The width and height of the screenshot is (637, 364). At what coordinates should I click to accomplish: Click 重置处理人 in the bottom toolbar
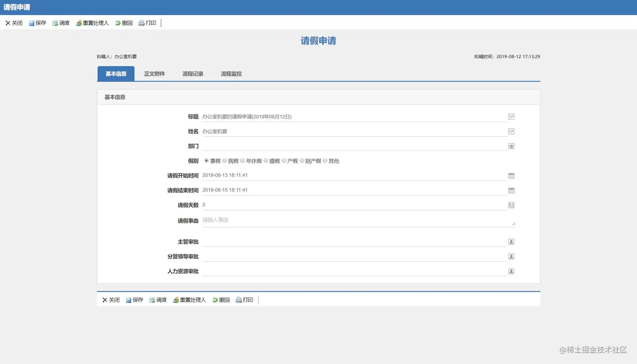coord(189,300)
